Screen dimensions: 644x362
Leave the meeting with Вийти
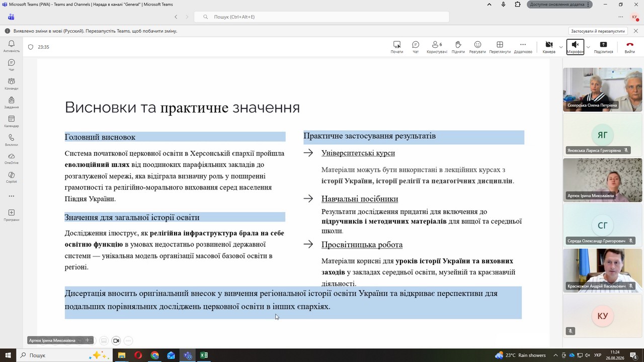tap(629, 47)
